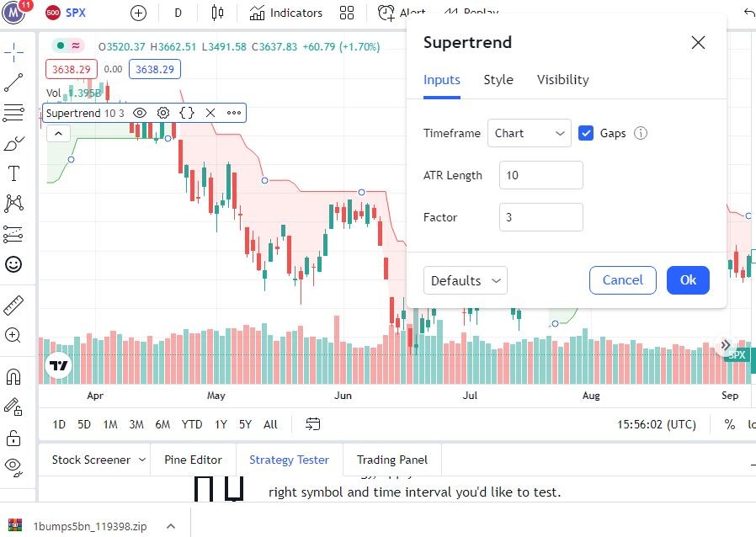The width and height of the screenshot is (756, 537).
Task: Click the ATR Length input field
Action: coord(540,175)
